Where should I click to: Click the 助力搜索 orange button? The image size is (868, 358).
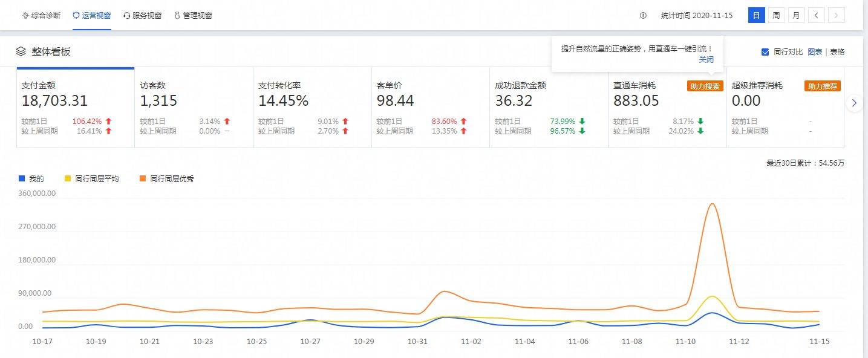(x=705, y=86)
